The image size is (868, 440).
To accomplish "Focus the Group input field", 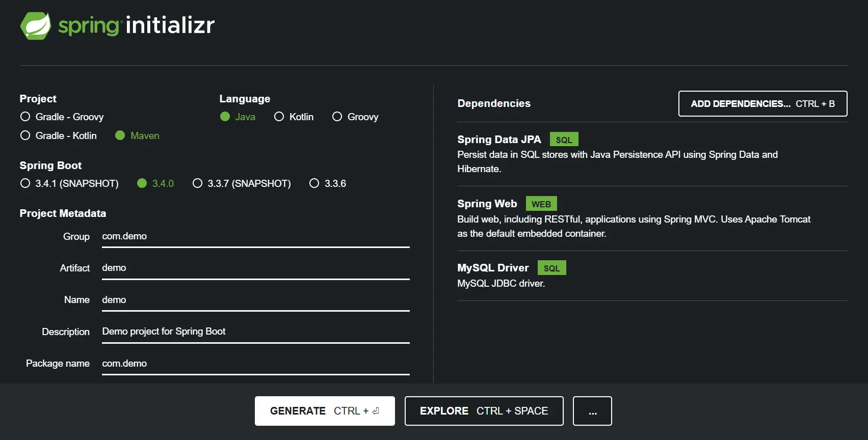I will (x=256, y=236).
